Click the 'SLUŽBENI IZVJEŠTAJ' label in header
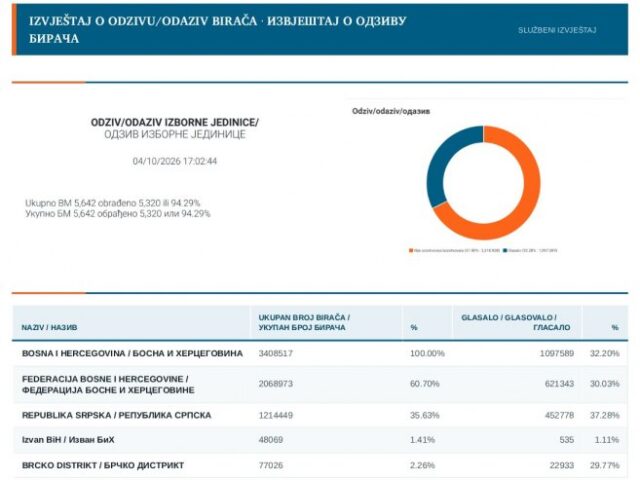The image size is (640, 480). (557, 30)
